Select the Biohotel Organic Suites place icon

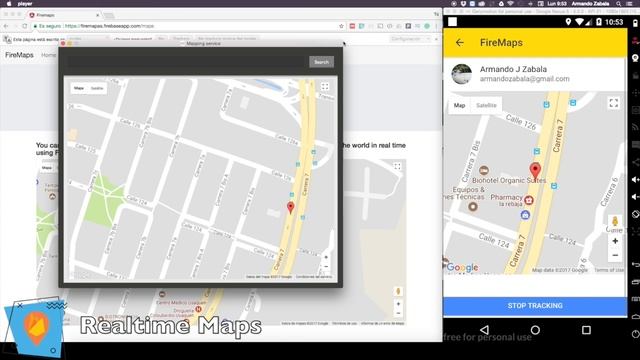484,171
